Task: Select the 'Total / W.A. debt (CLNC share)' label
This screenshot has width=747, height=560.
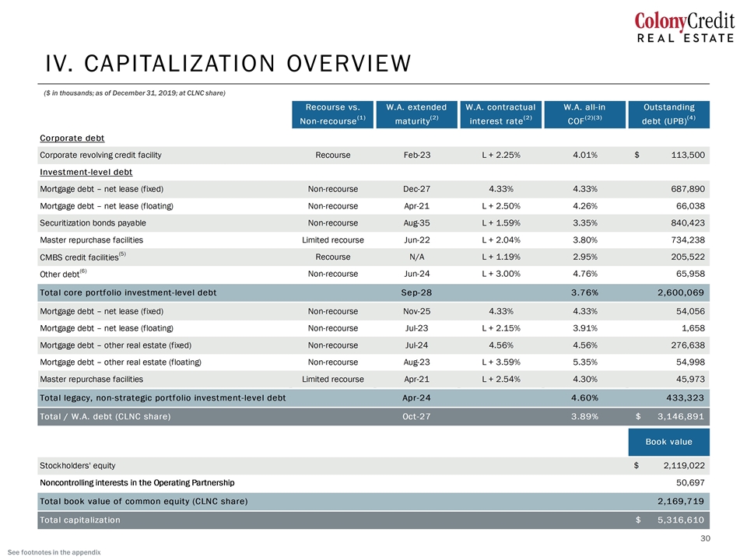Action: pos(105,417)
